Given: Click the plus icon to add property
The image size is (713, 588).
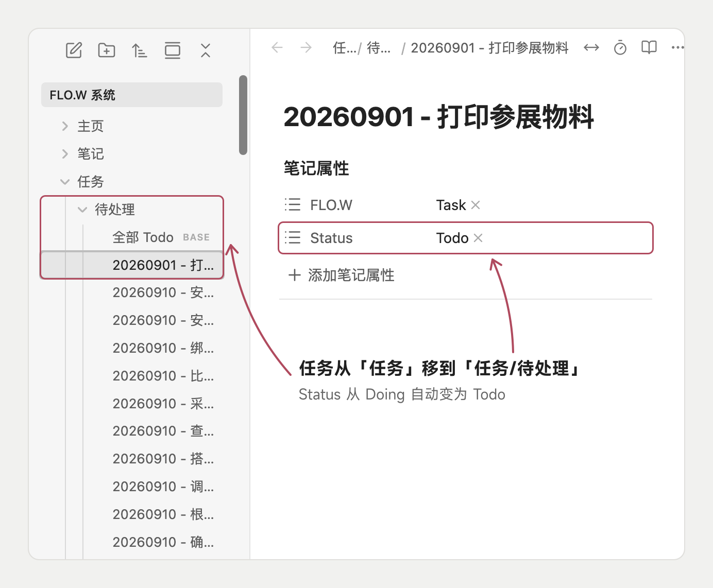Looking at the screenshot, I should 295,275.
